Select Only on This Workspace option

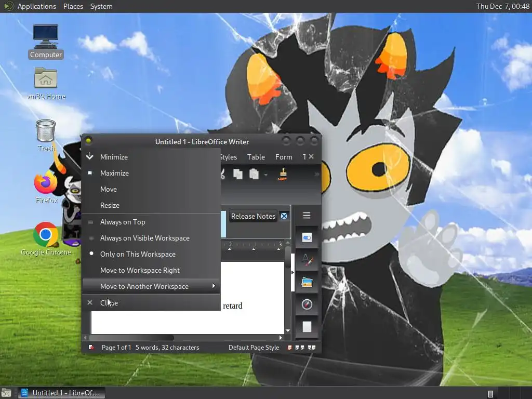(151, 254)
